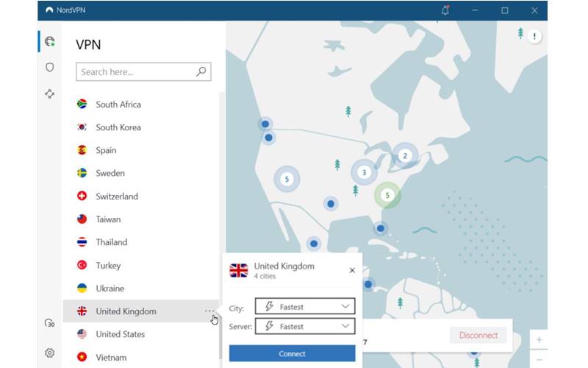
Task: Click the search here input field
Action: [x=136, y=72]
